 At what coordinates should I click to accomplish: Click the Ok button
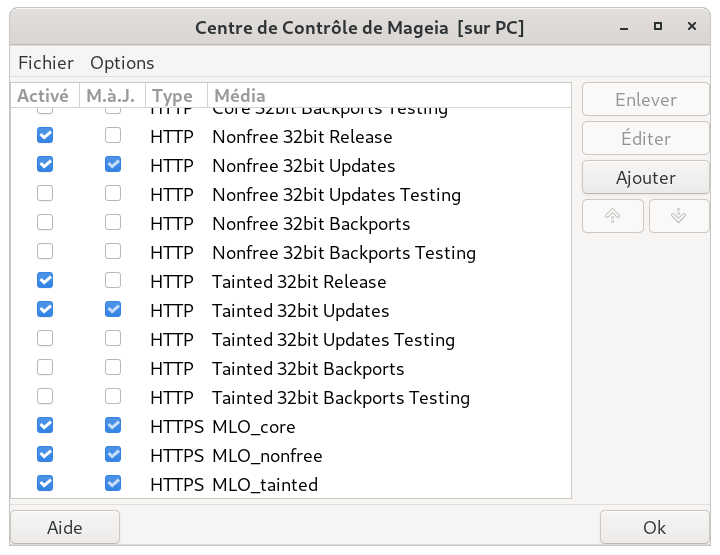[x=654, y=527]
